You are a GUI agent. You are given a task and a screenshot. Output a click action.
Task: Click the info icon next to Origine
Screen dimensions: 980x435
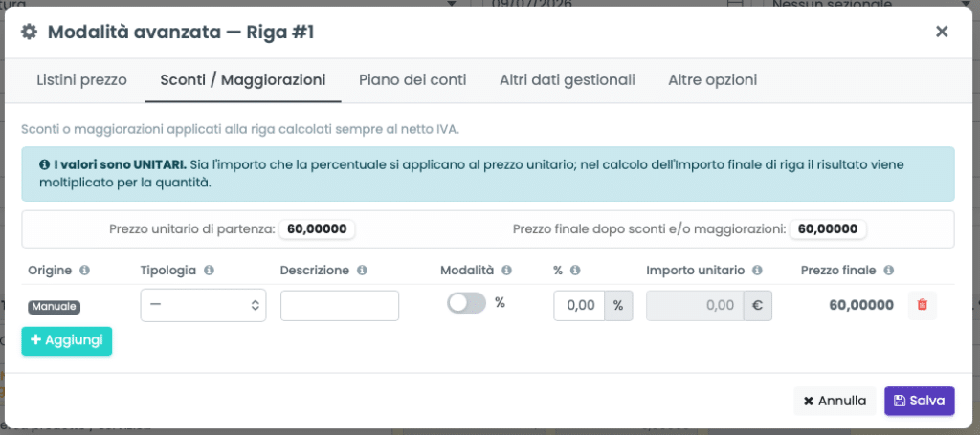[84, 271]
